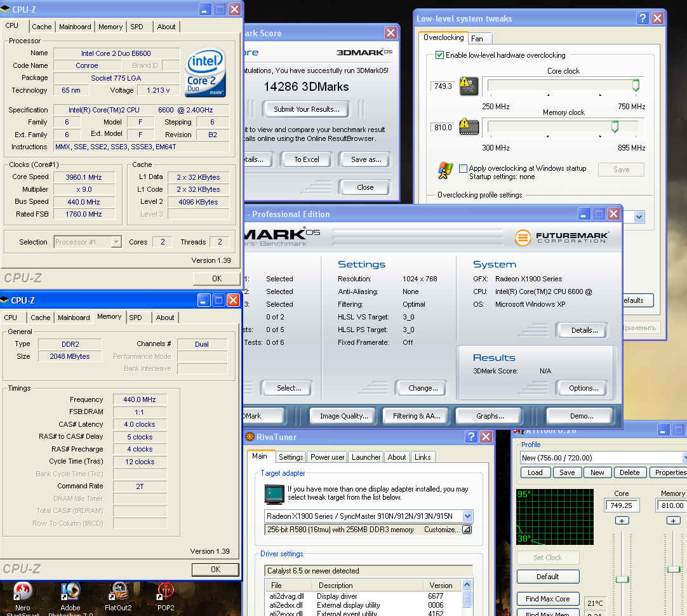This screenshot has width=687, height=616.
Task: Click Demo button in 3DMark05
Action: click(581, 416)
